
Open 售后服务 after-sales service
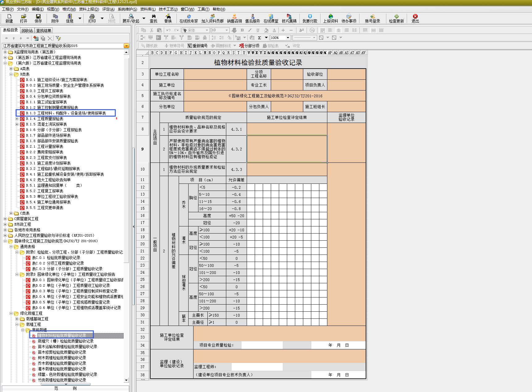(253, 19)
